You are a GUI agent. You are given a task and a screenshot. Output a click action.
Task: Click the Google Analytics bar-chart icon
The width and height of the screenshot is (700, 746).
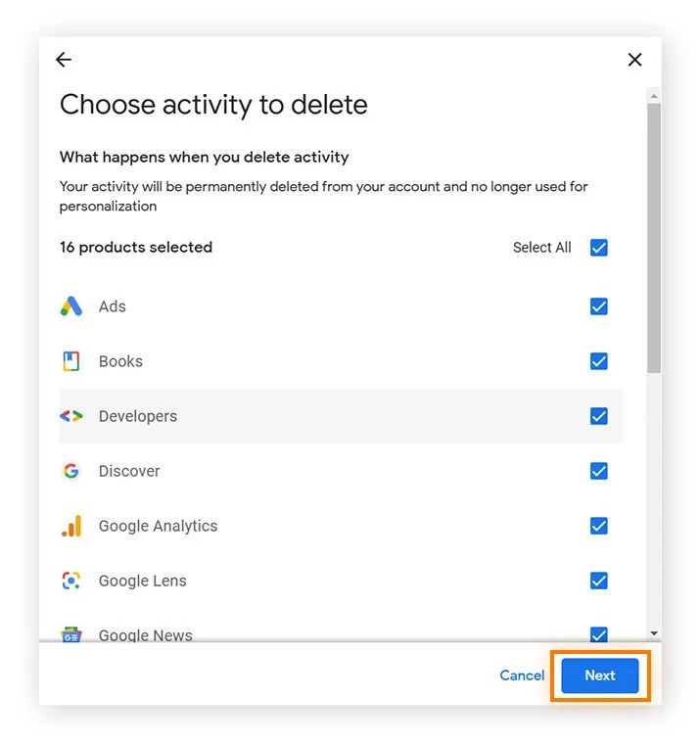click(x=71, y=526)
